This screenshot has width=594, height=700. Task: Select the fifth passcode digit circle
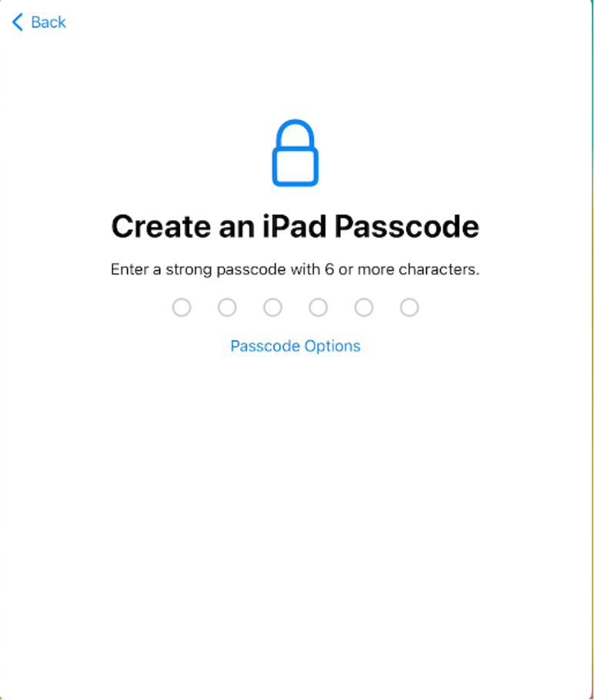pos(364,308)
